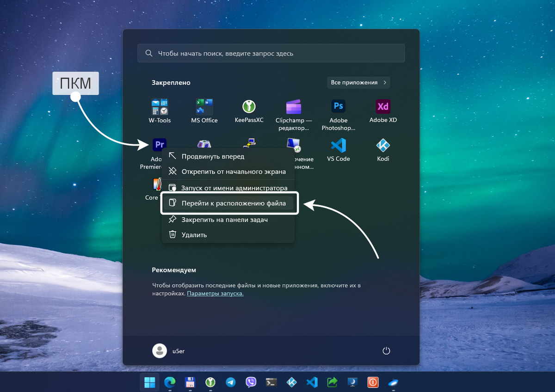The width and height of the screenshot is (555, 392).
Task: Open "Все приложения" list
Action: (x=358, y=82)
